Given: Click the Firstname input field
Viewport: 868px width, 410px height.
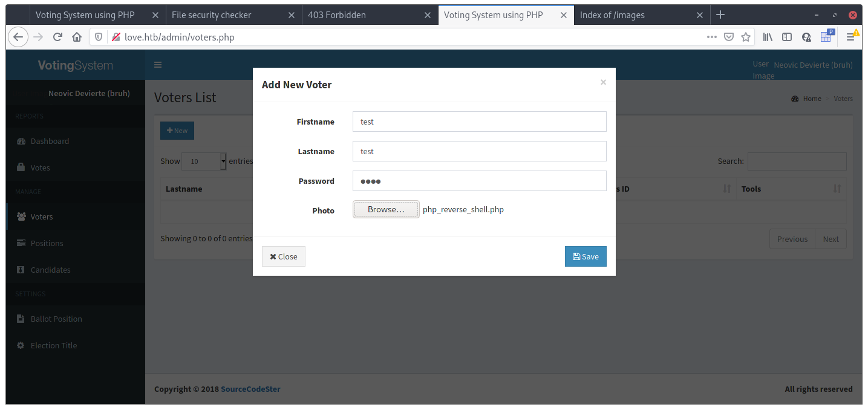Looking at the screenshot, I should tap(479, 122).
